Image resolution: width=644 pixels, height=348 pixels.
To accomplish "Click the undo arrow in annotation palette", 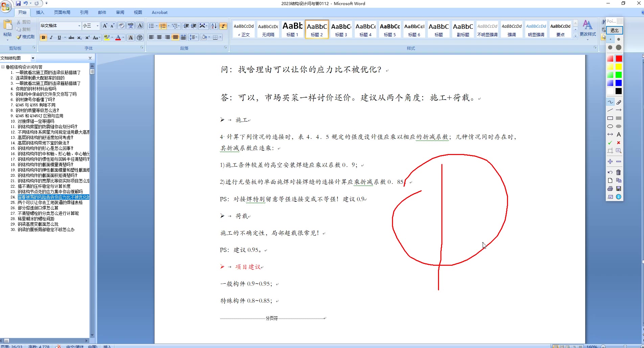I will (x=610, y=172).
